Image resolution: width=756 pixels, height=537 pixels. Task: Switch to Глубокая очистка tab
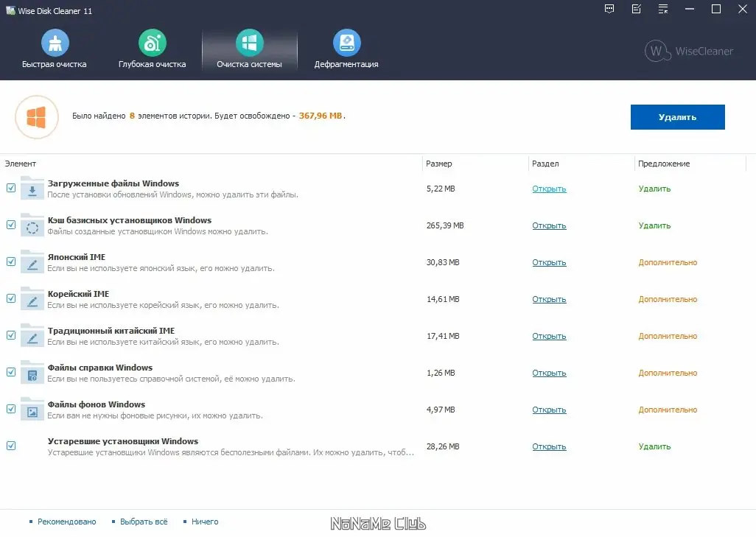[152, 49]
